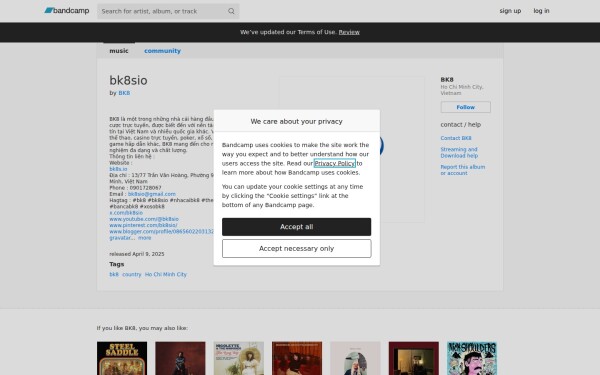Screen dimensions: 600x375
Task: Expand the description with the more link
Action: pos(144,238)
